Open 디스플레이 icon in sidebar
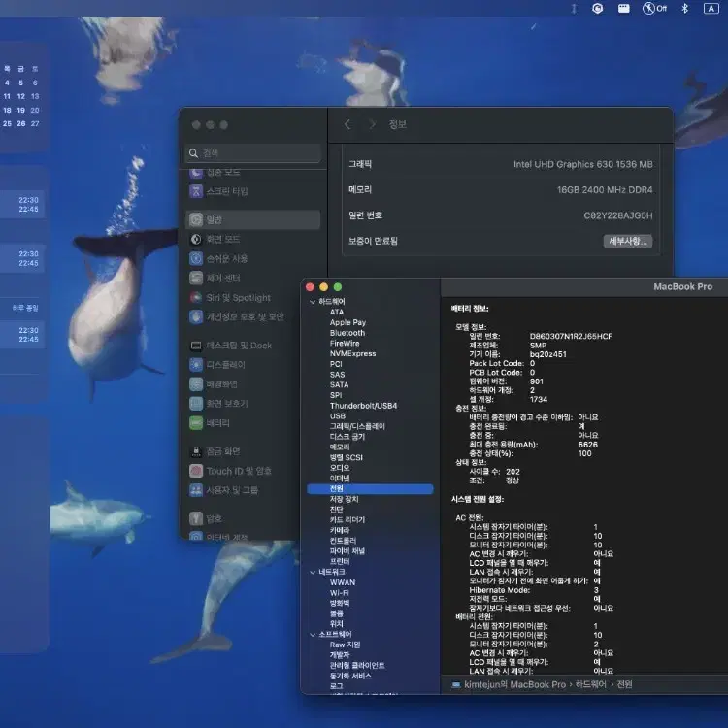The image size is (728, 728). click(x=196, y=365)
